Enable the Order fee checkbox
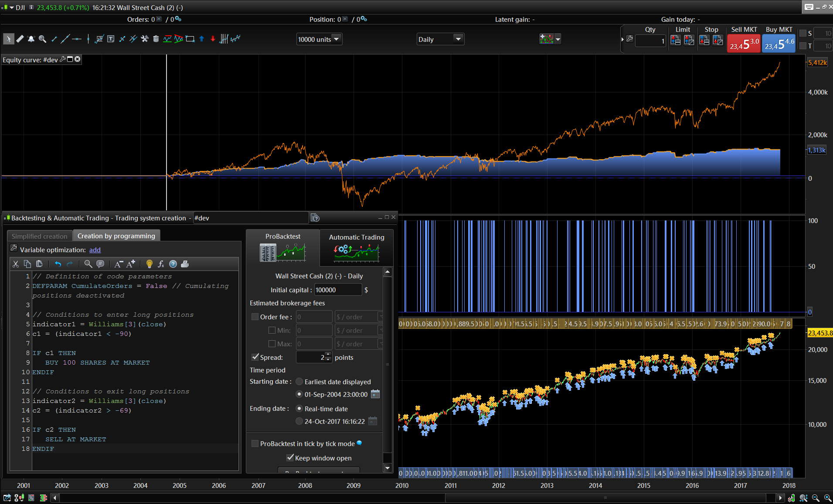833x504 pixels. (255, 317)
